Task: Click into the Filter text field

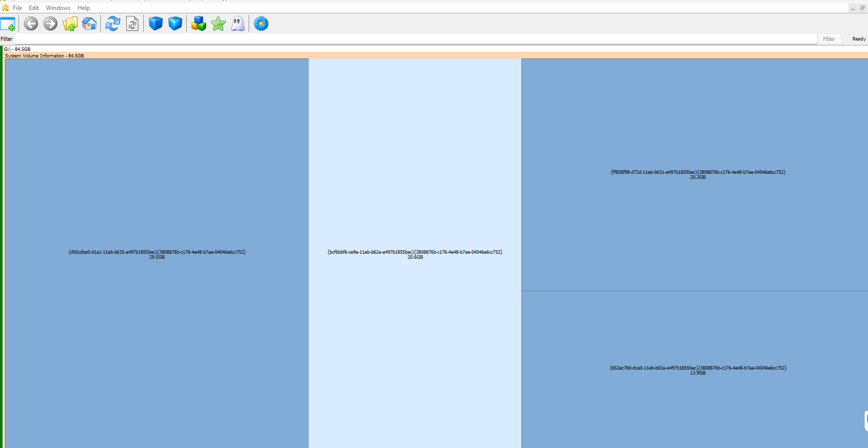Action: point(416,39)
